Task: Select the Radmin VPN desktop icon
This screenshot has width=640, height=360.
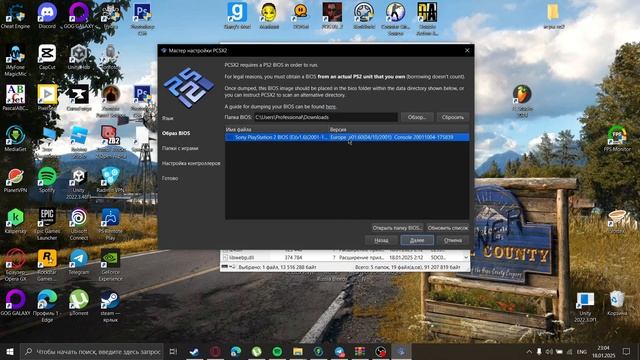Action: pyautogui.click(x=110, y=180)
